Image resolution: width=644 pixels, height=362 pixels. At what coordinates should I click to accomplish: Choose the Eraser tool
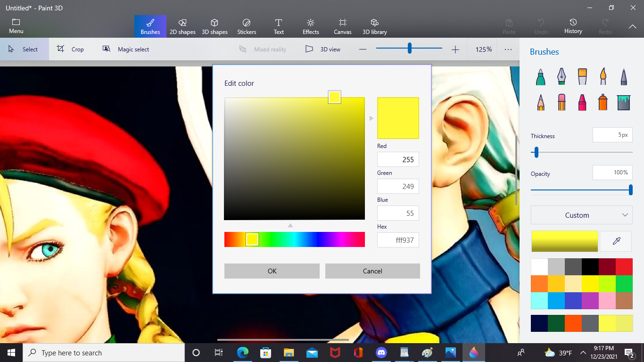coord(561,102)
